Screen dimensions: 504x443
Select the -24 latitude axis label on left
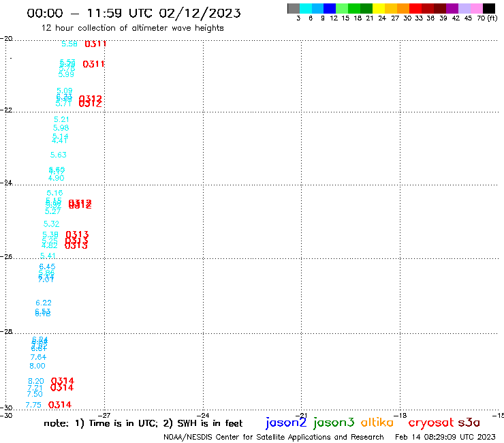(6, 183)
